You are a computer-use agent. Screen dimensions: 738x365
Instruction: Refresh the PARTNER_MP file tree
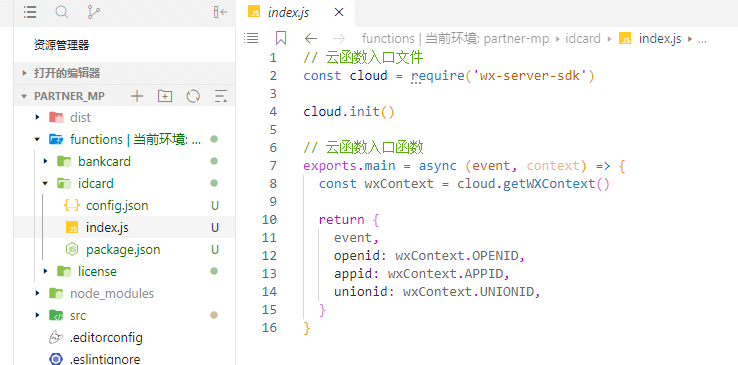coord(193,96)
